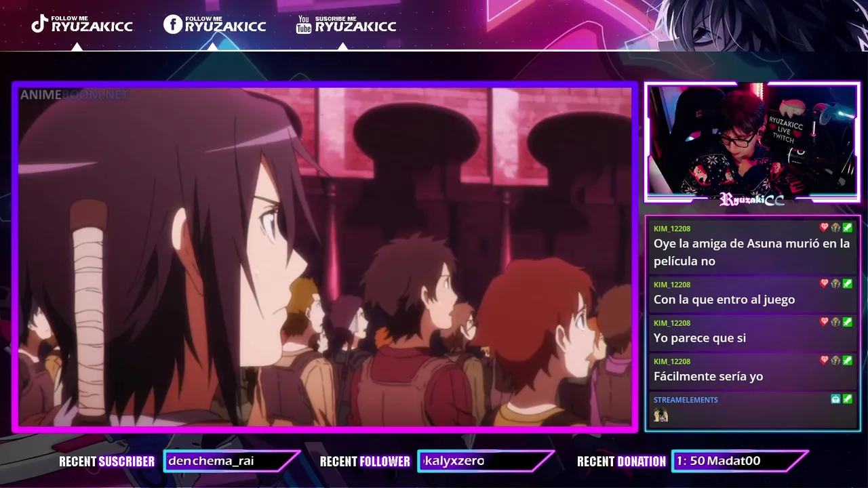Click the 'RECENT DONATION' label

click(621, 462)
